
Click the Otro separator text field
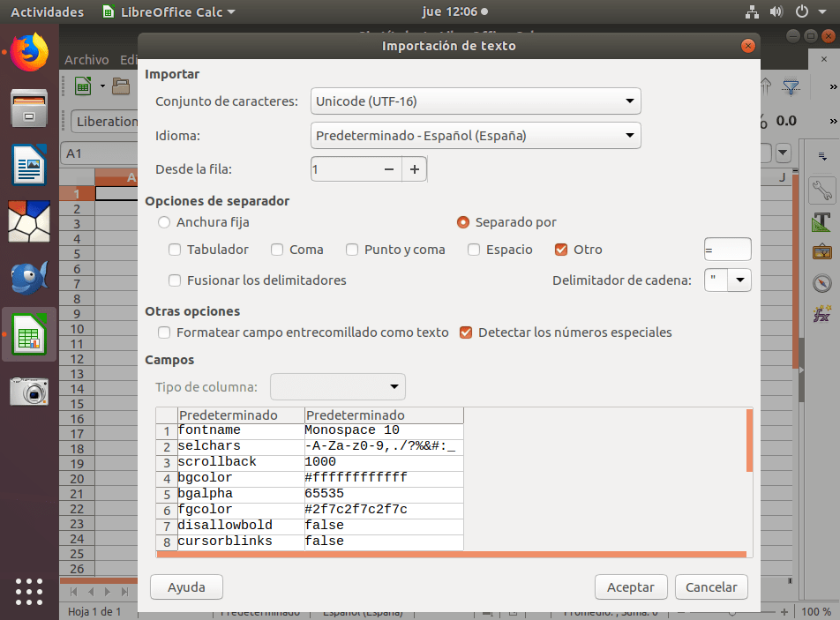click(727, 250)
